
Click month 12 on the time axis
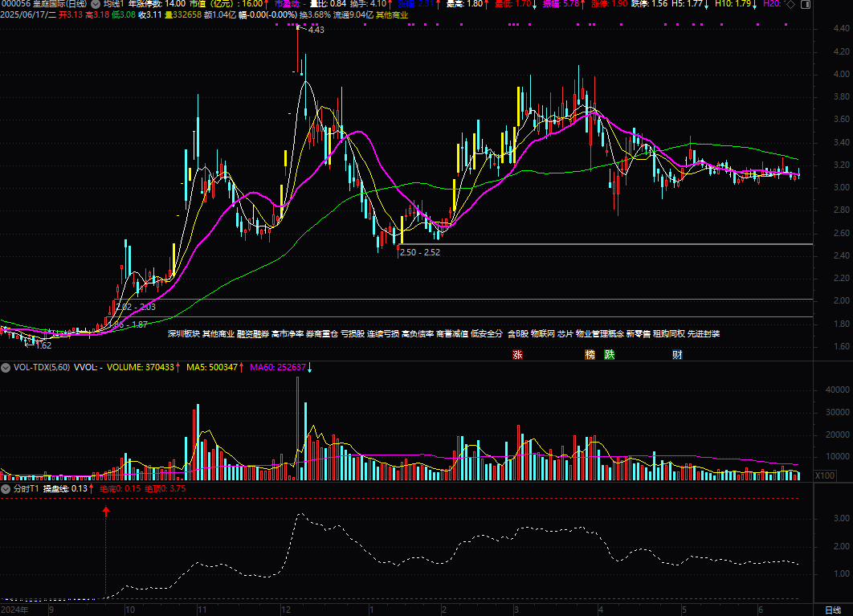[286, 610]
